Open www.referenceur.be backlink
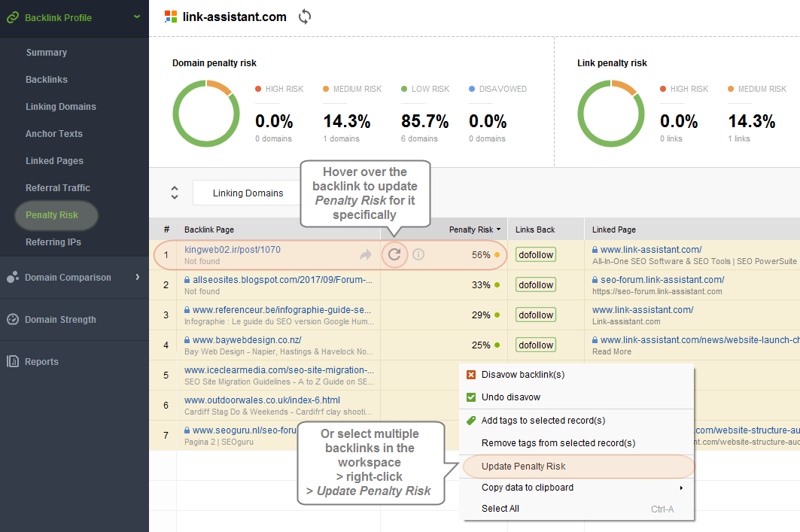Viewport: 800px width, 532px height. coord(281,309)
